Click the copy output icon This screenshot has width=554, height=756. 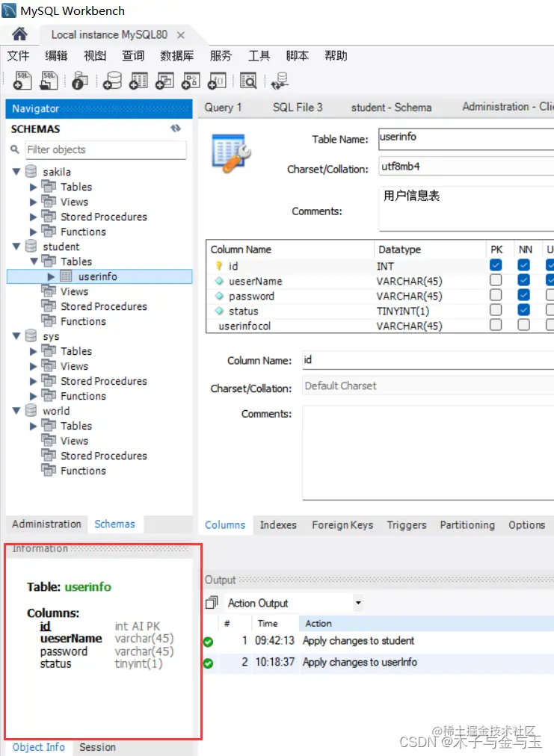pos(212,603)
